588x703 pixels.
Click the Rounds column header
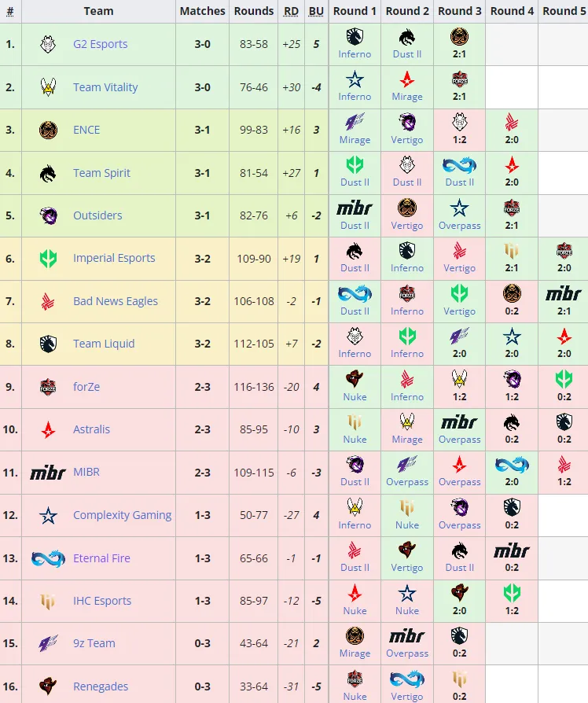[x=254, y=11]
